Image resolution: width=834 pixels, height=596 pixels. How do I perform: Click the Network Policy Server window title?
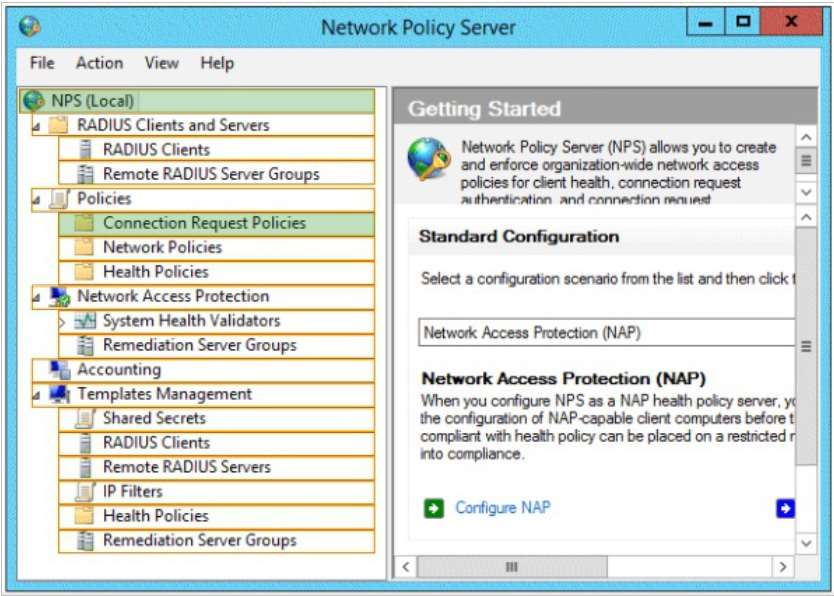click(418, 28)
